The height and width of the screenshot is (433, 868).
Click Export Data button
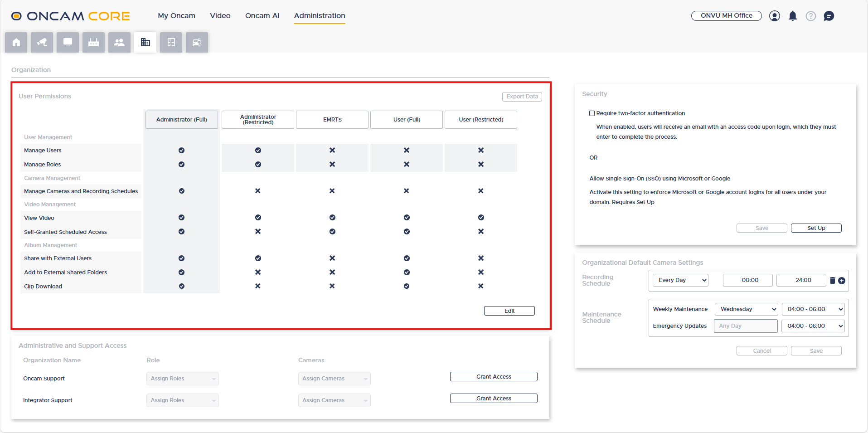(522, 97)
